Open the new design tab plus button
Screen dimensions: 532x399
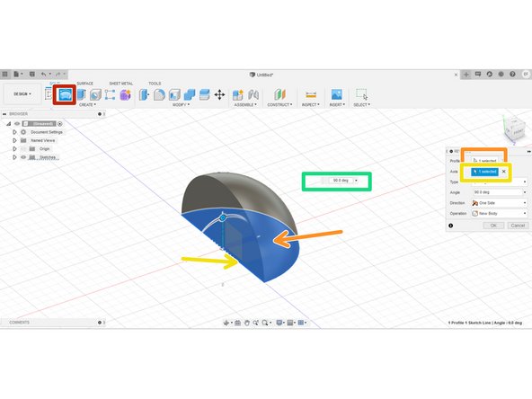[466, 75]
